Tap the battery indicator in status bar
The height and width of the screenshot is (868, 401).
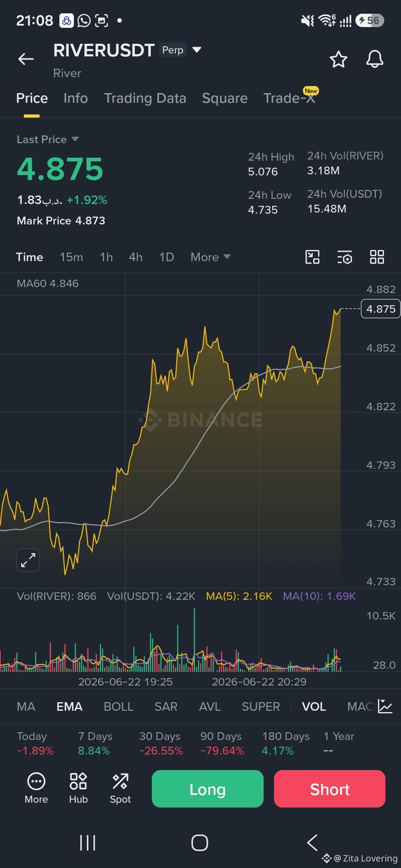click(369, 20)
